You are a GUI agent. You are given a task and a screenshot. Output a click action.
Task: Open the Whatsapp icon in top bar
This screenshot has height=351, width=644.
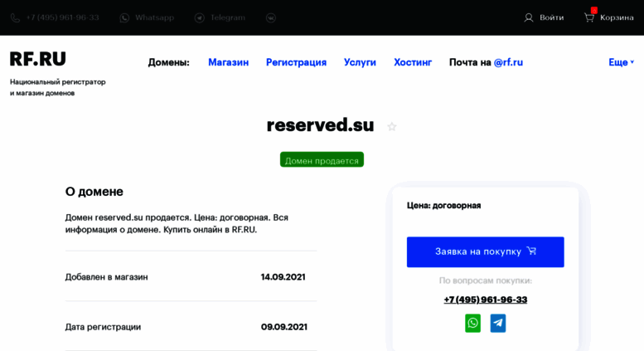(x=124, y=18)
